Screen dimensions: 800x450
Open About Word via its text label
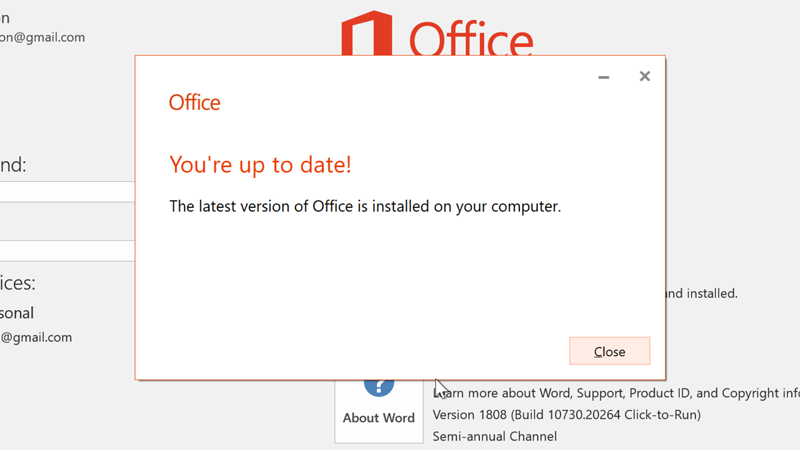(x=379, y=418)
